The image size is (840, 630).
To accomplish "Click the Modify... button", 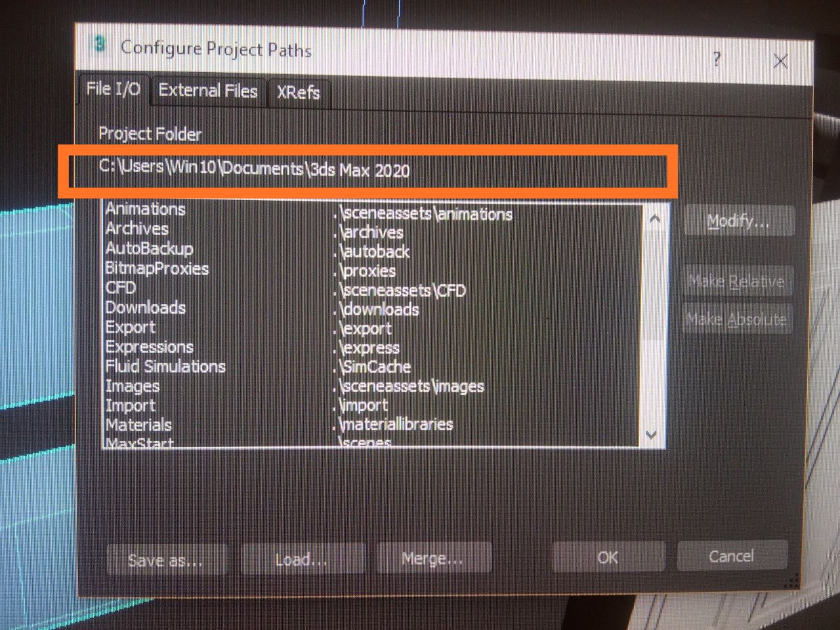I will (x=738, y=221).
